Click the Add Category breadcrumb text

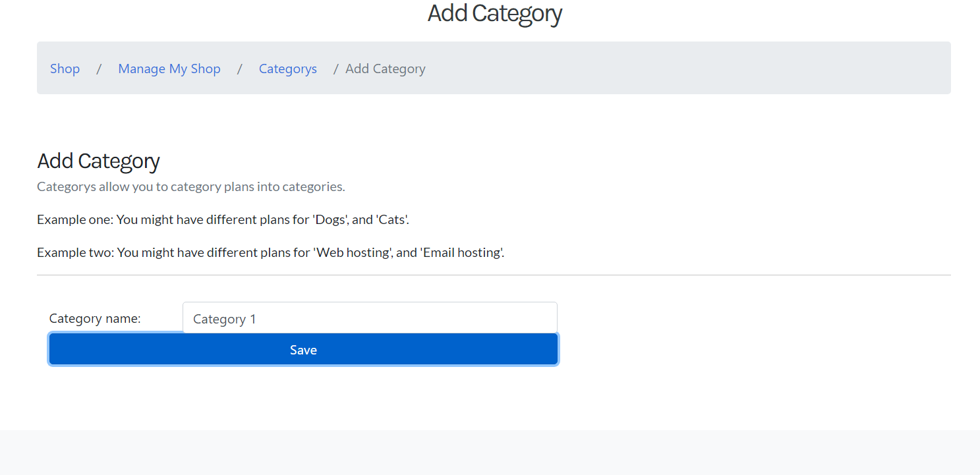[386, 69]
